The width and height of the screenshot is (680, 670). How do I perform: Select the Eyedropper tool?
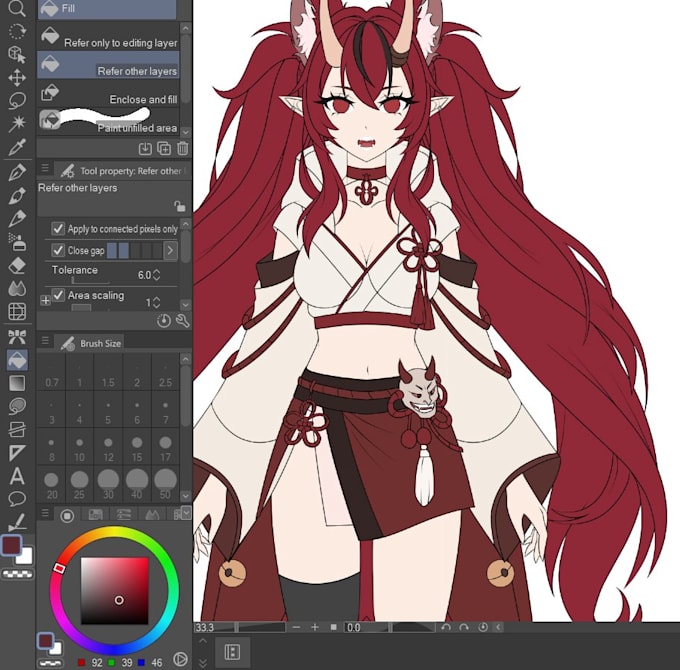coord(17,147)
